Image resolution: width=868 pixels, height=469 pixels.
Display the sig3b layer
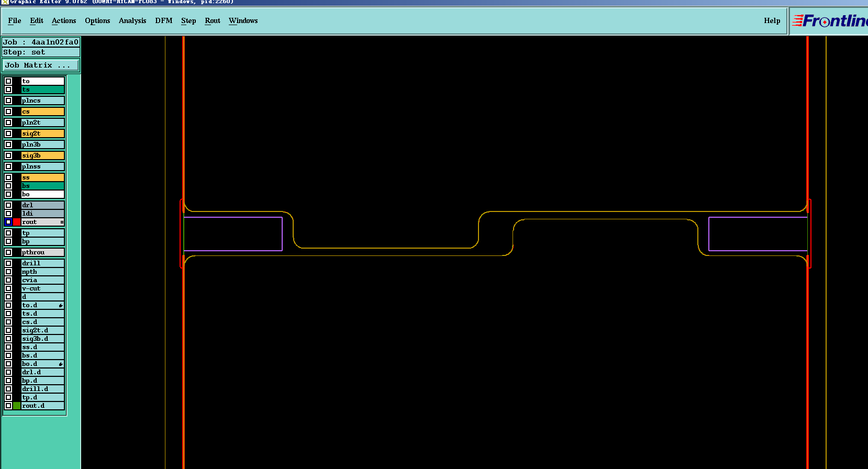[43, 155]
